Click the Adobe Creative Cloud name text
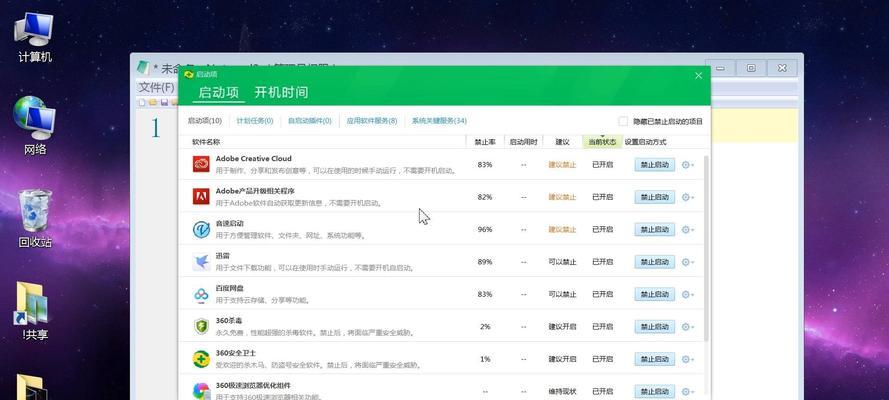The height and width of the screenshot is (400, 889). pos(253,159)
